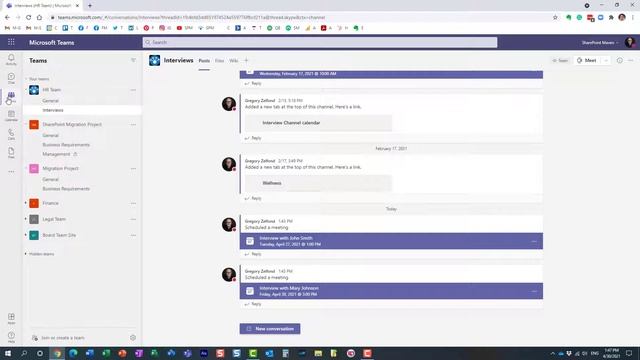Screen dimensions: 640x360
Task: Open more options for Legal Team
Action: coord(133,219)
